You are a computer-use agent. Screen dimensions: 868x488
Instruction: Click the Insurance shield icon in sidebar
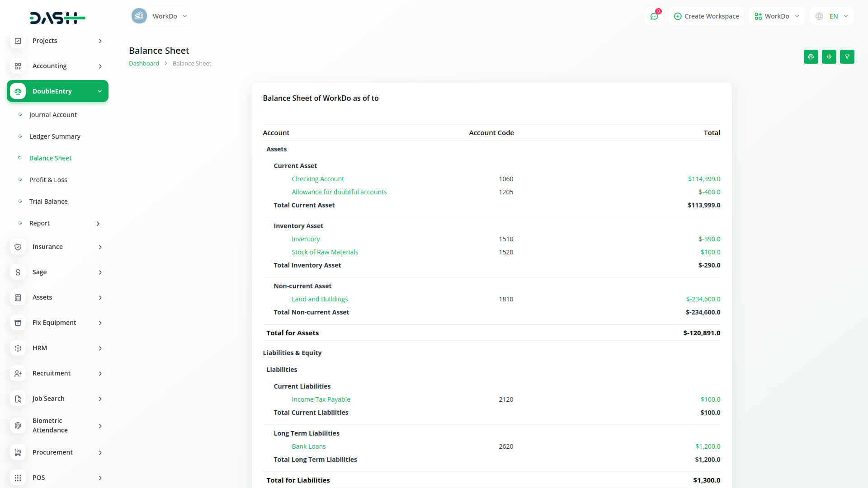tap(18, 247)
